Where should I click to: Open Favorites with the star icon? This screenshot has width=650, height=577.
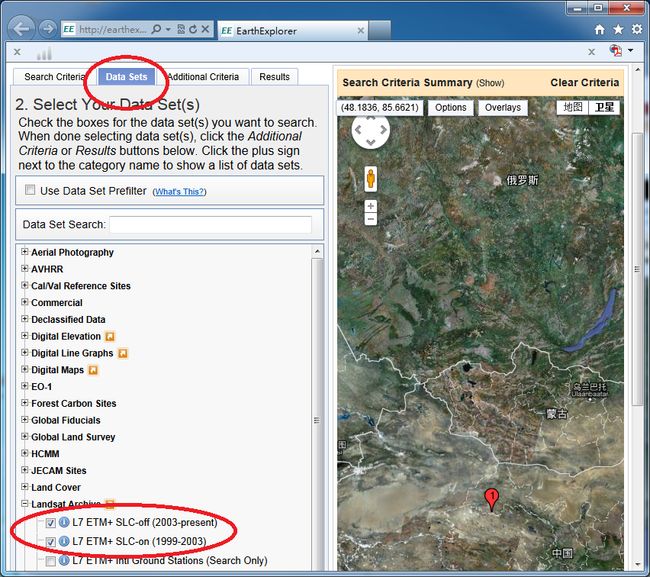tap(618, 29)
